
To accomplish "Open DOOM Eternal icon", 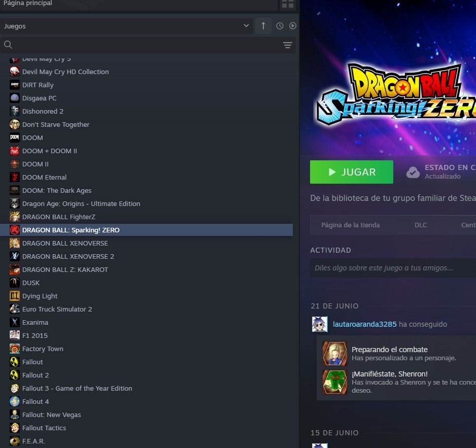I will point(15,177).
